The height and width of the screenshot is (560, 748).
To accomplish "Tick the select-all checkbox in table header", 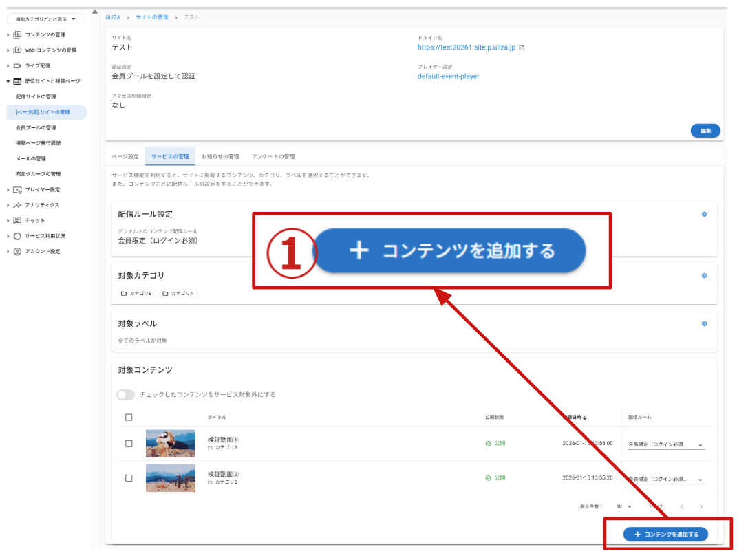I will tap(129, 418).
